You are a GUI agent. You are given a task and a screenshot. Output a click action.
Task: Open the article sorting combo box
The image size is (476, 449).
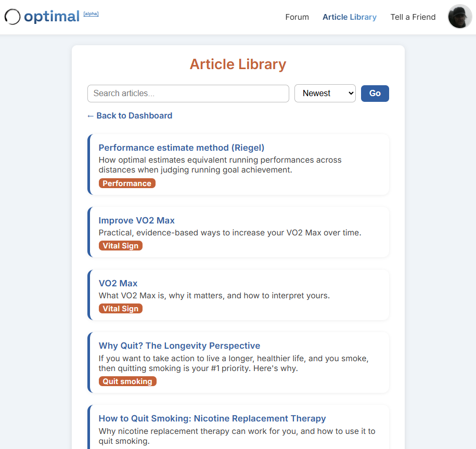(325, 93)
